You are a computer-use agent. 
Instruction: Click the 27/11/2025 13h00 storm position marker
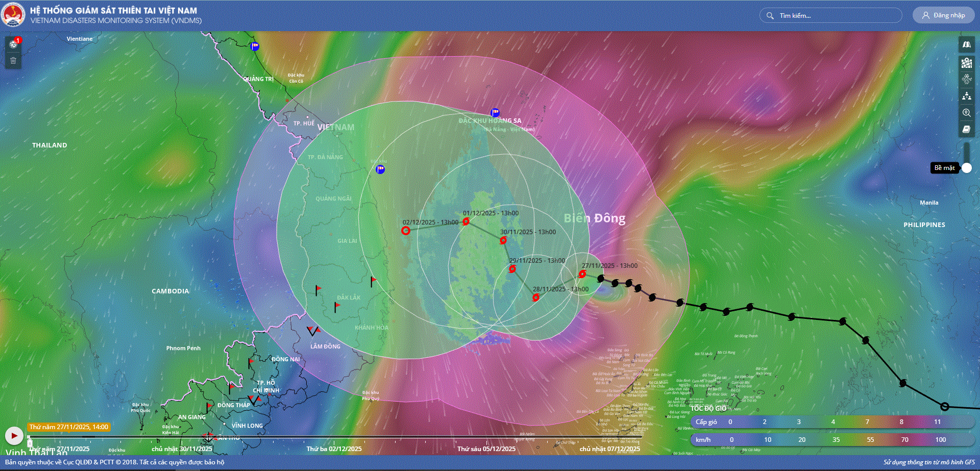click(582, 274)
